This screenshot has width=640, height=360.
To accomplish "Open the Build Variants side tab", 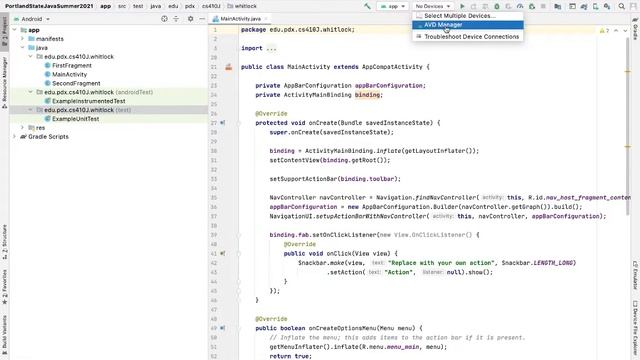I will [4, 334].
